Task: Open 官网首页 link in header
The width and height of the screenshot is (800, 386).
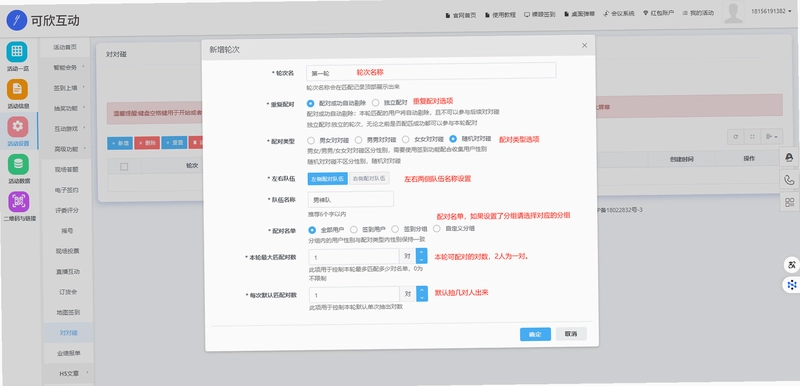Action: tap(461, 15)
